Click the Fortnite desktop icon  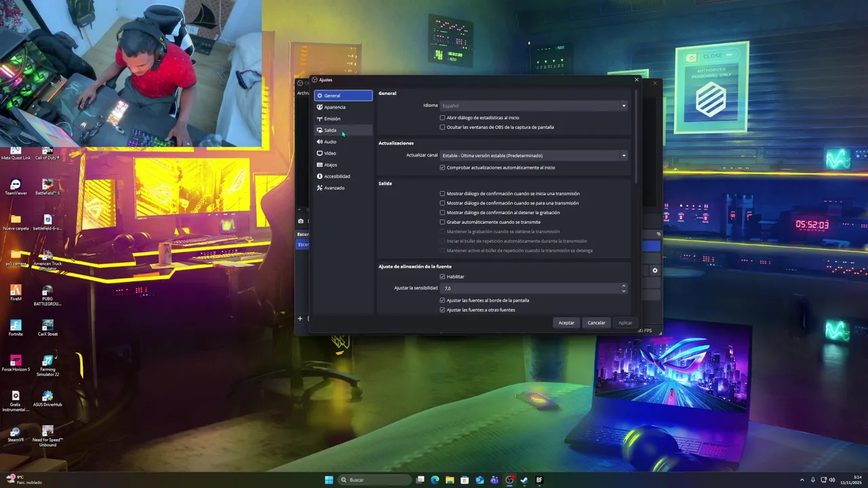coord(16,328)
